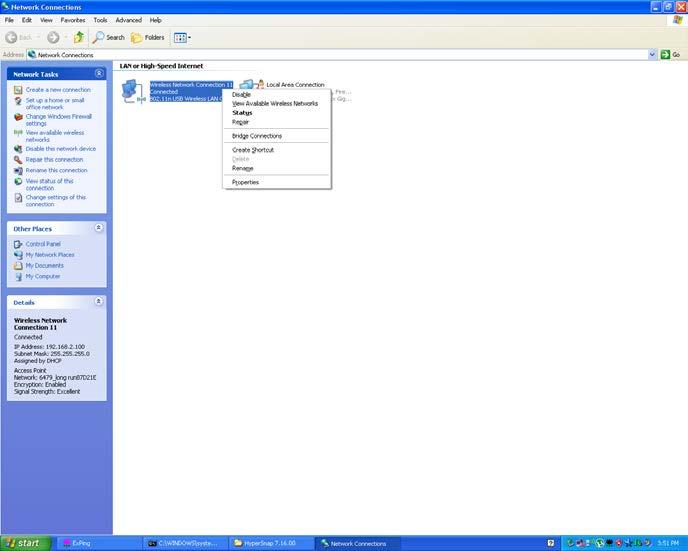Image resolution: width=688 pixels, height=551 pixels.
Task: Click Network Connections address field
Action: (x=337, y=55)
